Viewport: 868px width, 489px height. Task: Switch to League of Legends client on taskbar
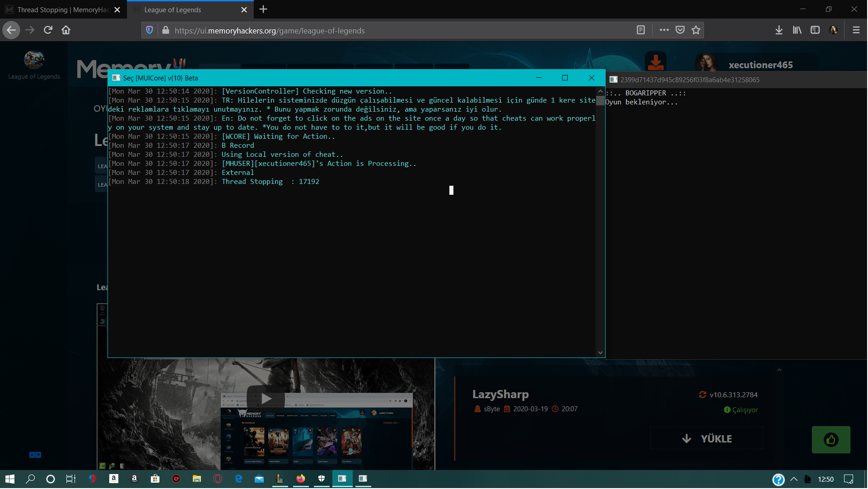280,479
